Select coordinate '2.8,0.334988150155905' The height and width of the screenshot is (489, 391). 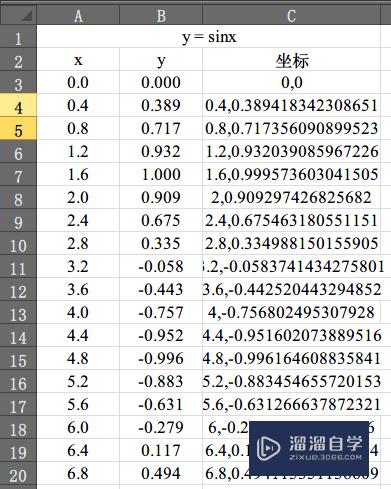click(x=291, y=243)
